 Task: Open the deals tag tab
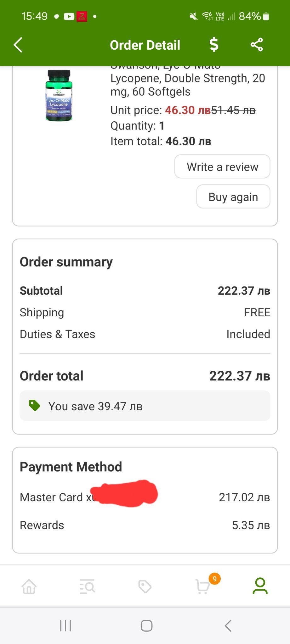(x=145, y=586)
